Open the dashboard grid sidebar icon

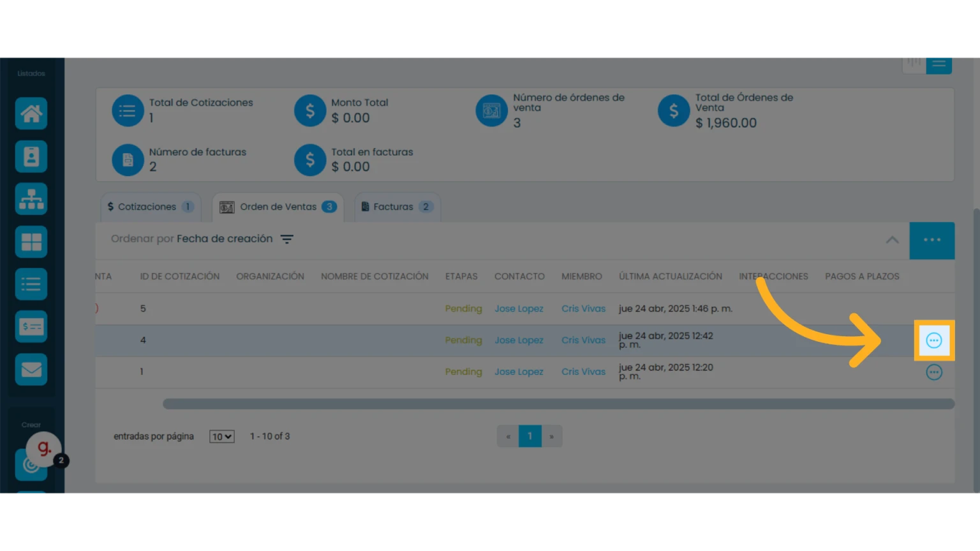[31, 242]
